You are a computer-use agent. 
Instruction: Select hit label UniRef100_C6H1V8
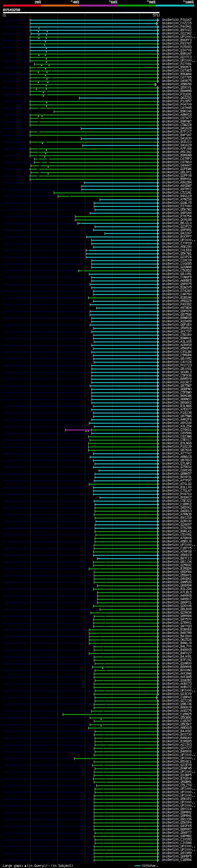point(176,470)
